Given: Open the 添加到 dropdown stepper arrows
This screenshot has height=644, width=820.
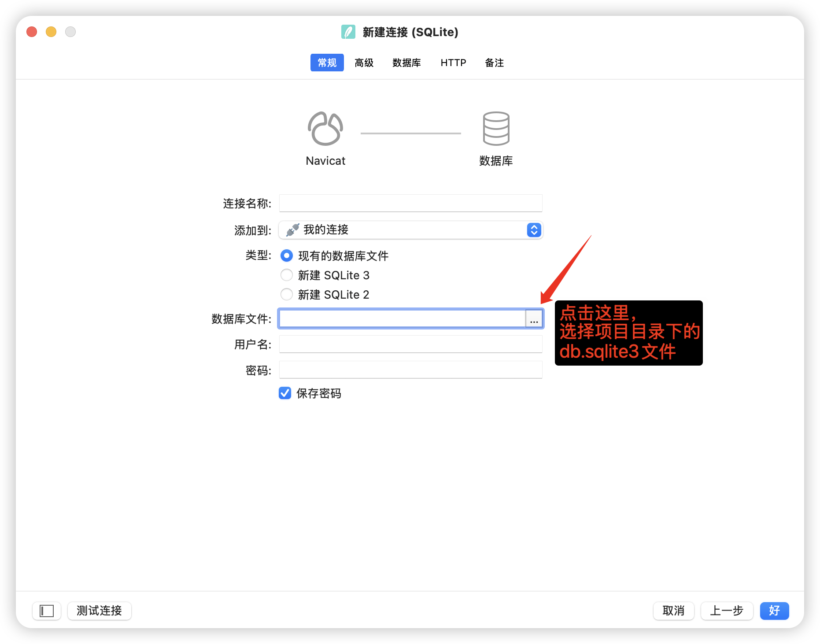Looking at the screenshot, I should click(534, 230).
